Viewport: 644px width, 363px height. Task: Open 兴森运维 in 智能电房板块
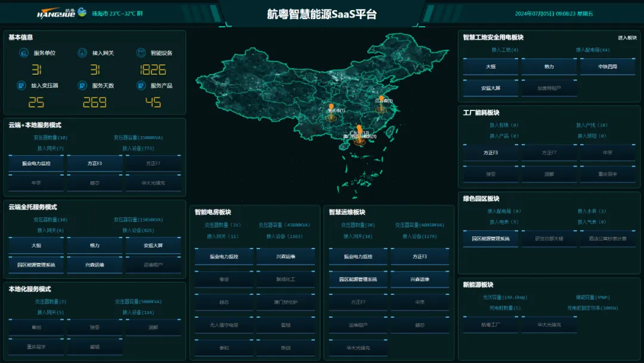click(x=286, y=257)
